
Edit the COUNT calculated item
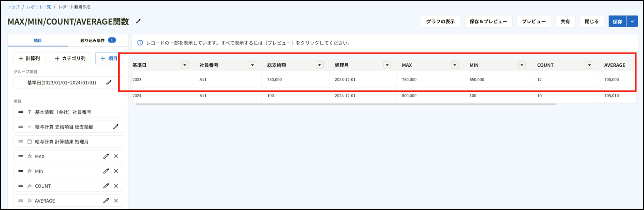click(x=106, y=186)
